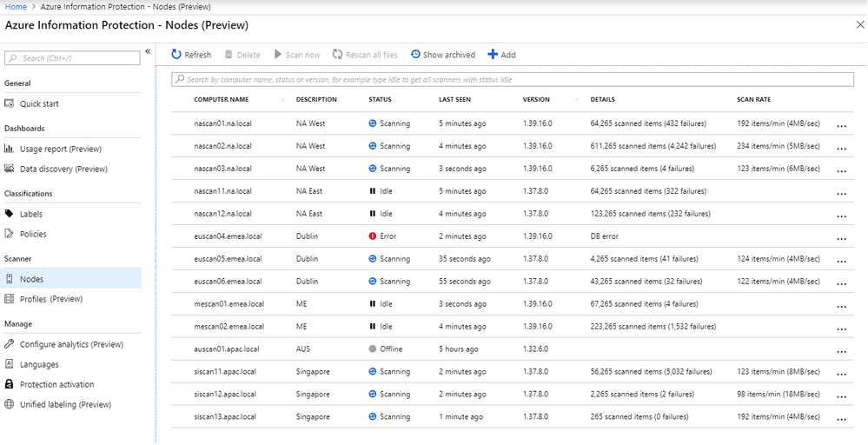This screenshot has width=868, height=445.
Task: Open more options for siscan11.apac.local
Action: 841,375
